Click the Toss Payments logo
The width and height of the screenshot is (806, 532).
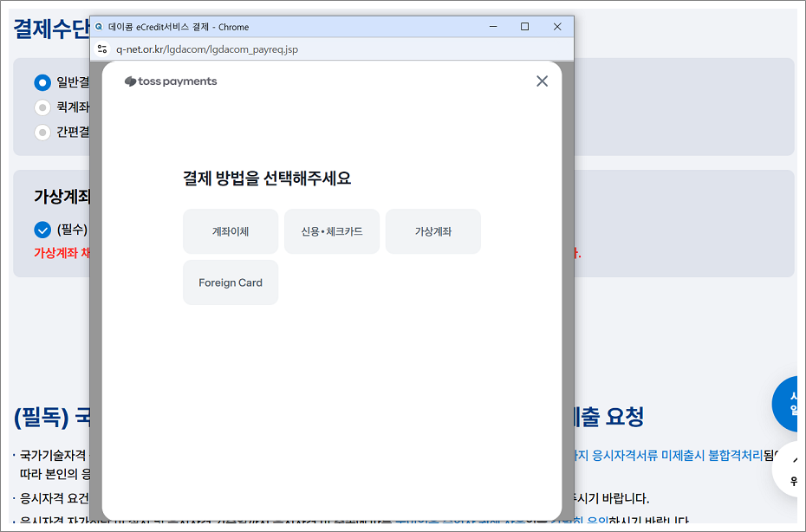point(171,81)
